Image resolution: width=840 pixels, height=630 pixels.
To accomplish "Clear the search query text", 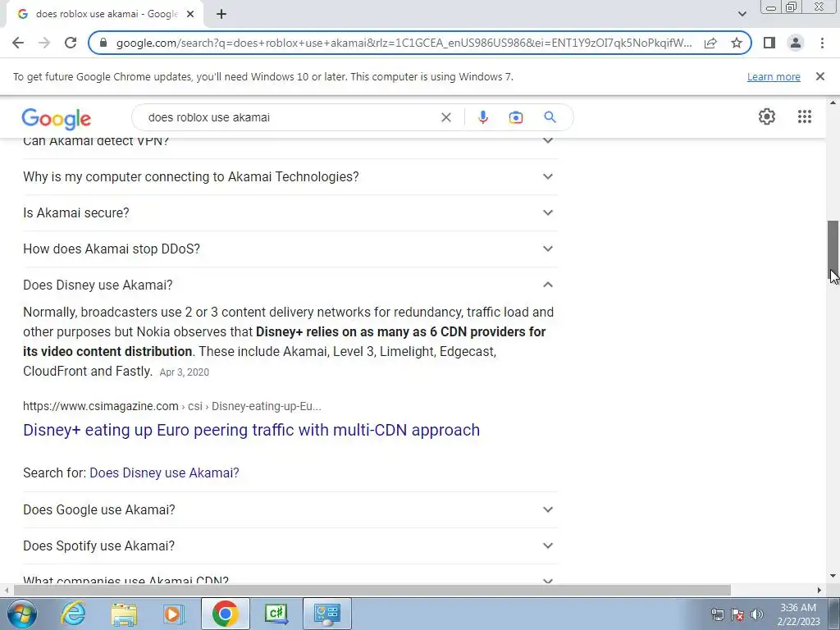I will (x=445, y=117).
